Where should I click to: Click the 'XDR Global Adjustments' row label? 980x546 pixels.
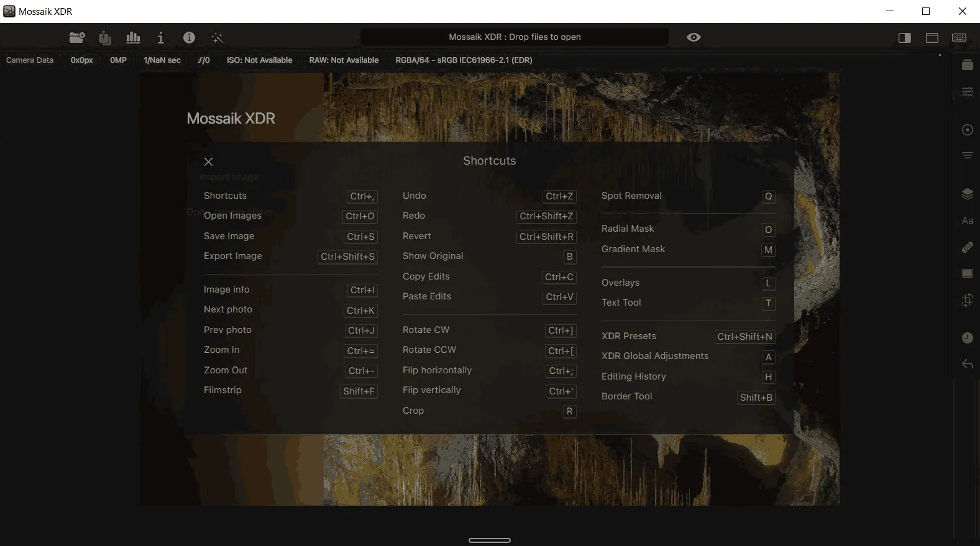coord(655,356)
